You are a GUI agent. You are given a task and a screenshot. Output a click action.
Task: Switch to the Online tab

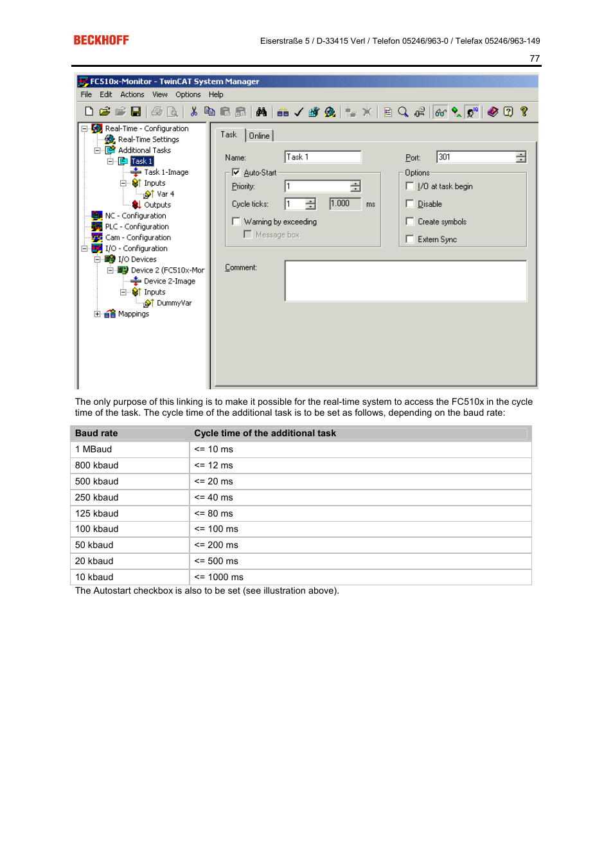tap(260, 136)
